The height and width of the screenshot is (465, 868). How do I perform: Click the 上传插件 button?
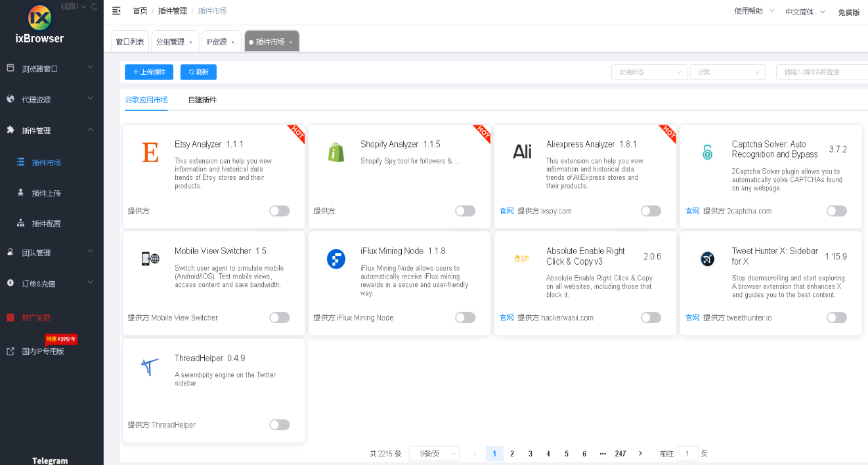click(149, 72)
